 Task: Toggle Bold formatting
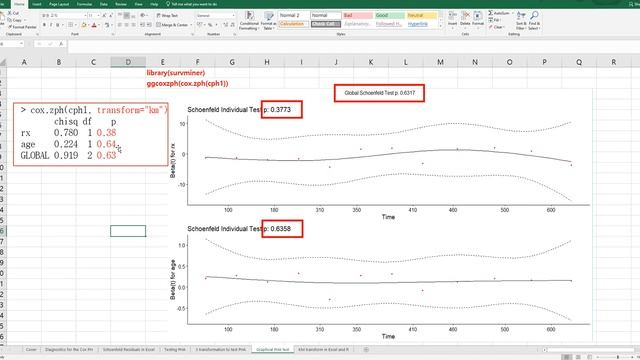[x=44, y=25]
